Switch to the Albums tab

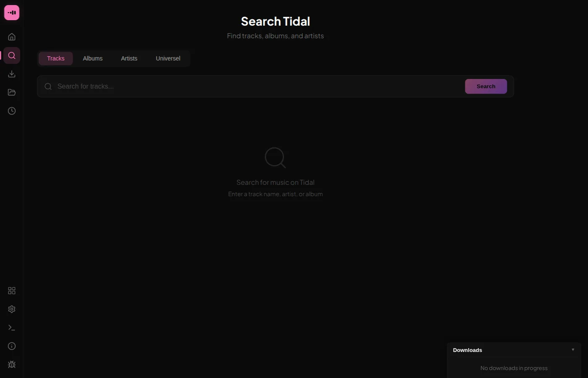pos(93,58)
